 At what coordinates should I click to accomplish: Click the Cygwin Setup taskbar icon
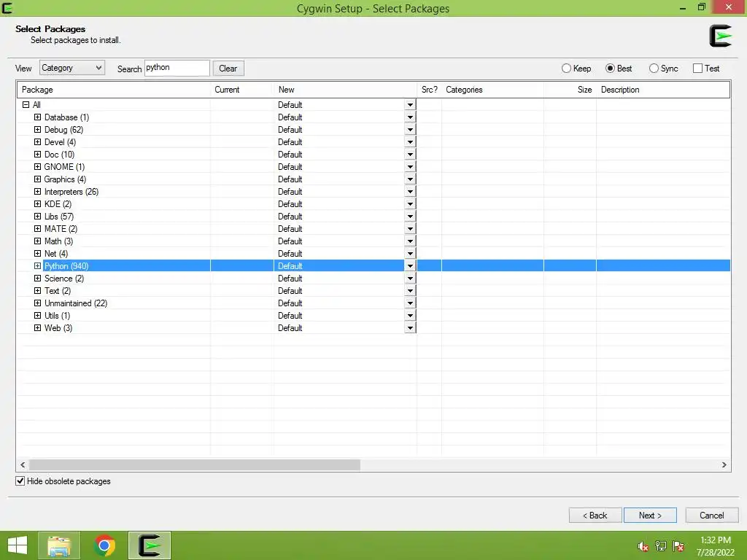149,545
